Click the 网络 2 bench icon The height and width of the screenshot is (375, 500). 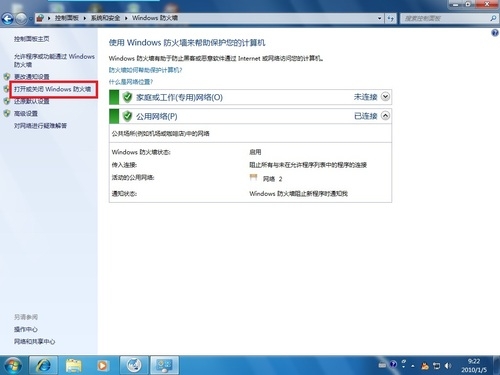(253, 178)
